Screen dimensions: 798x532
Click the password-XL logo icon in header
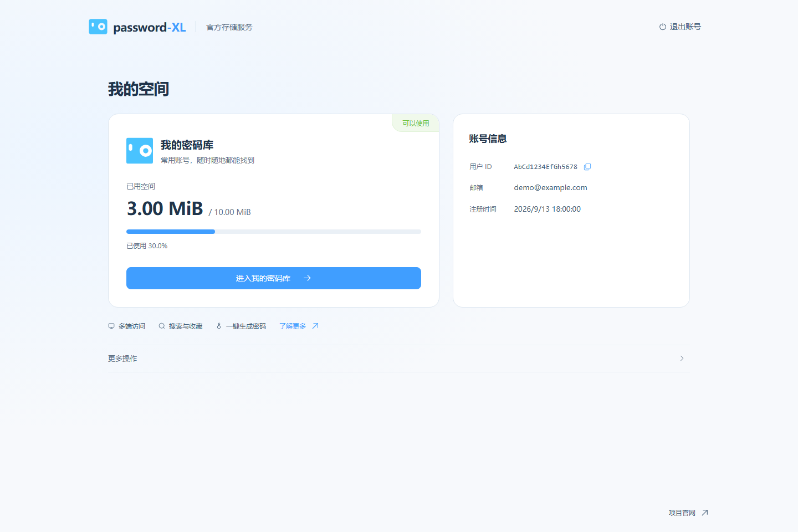[98, 27]
